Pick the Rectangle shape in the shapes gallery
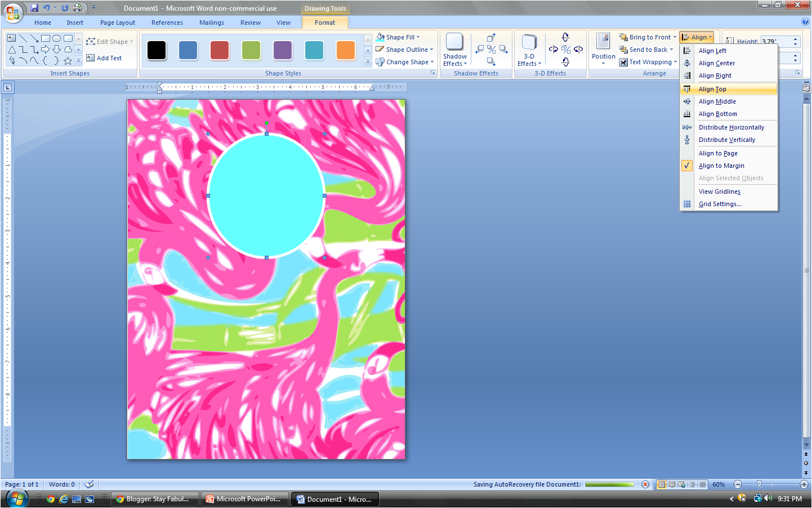Viewport: 812px width, 508px height. point(46,38)
